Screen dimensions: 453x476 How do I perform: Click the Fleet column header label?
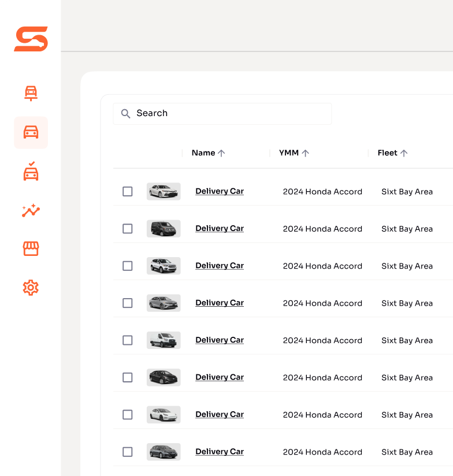(387, 153)
